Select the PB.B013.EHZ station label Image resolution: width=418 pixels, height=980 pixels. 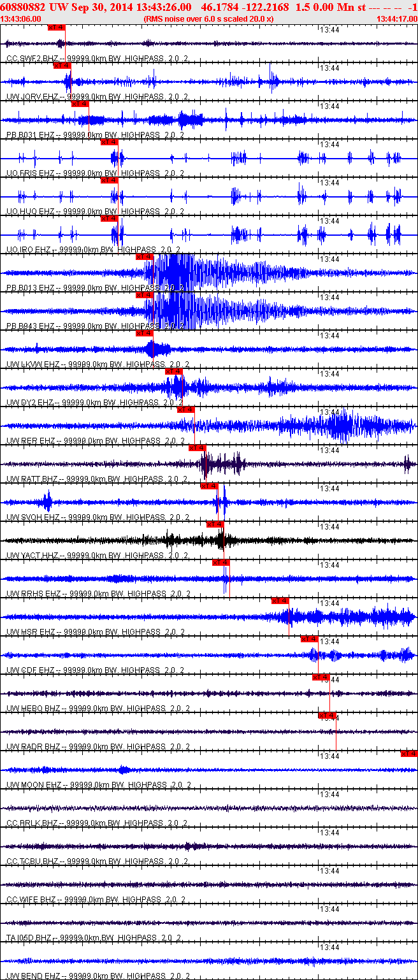point(95,288)
